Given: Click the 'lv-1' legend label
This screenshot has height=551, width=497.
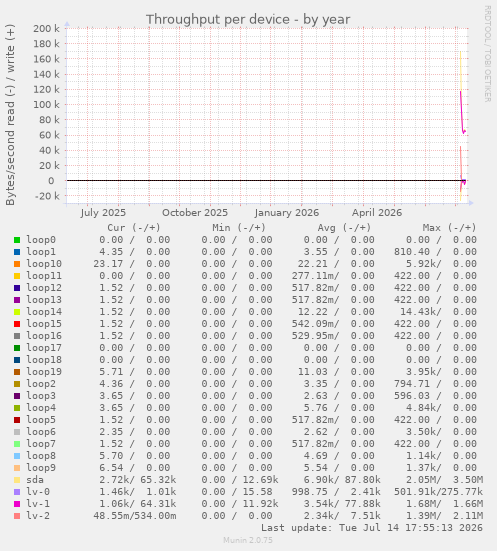Looking at the screenshot, I should tap(38, 504).
